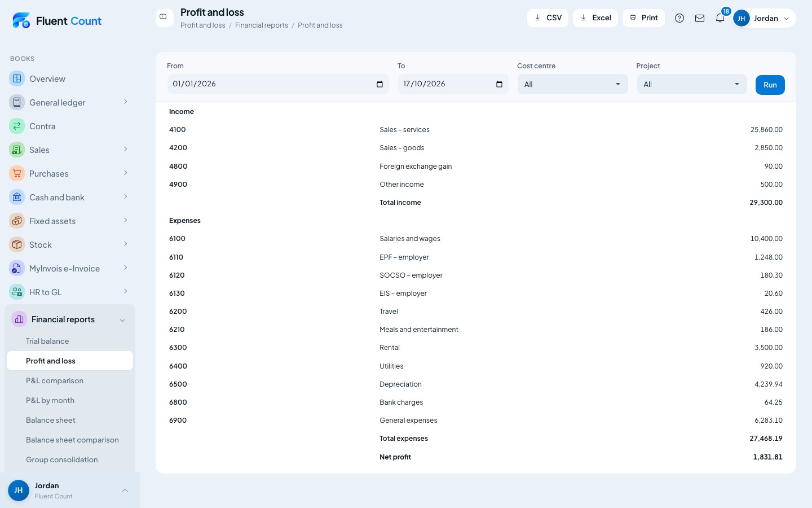Run the profit and loss report
The height and width of the screenshot is (508, 812).
click(x=770, y=85)
